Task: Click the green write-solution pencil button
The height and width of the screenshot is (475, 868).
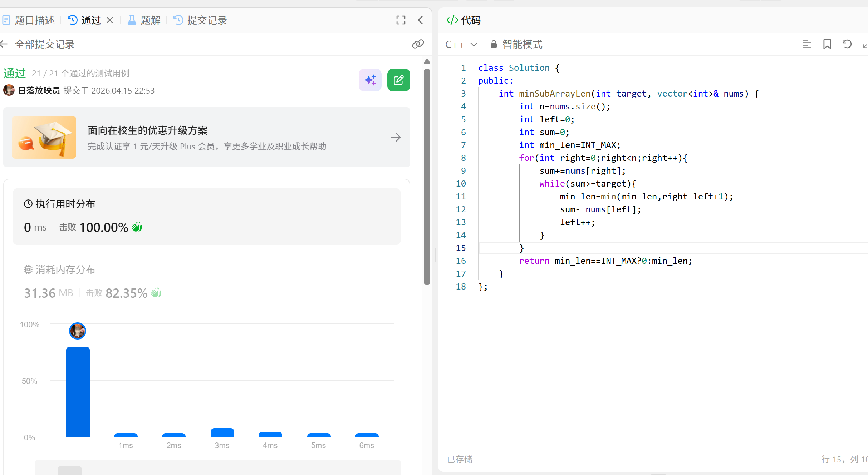Action: tap(398, 80)
